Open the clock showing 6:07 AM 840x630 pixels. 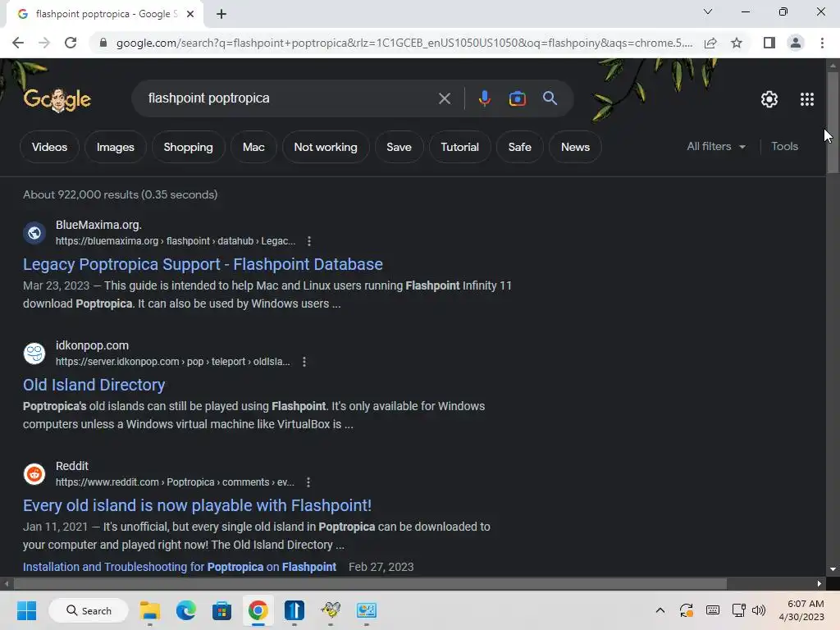[801, 610]
